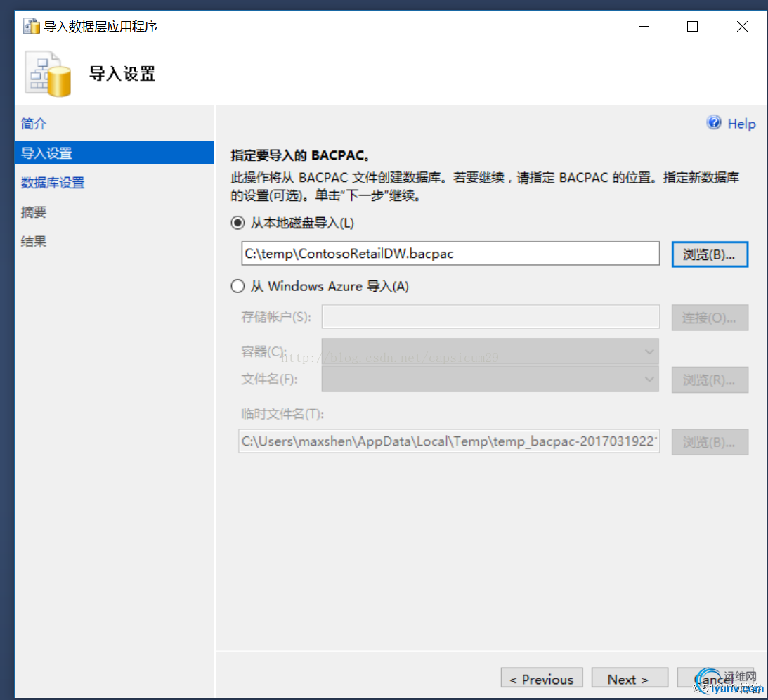Minimize the import wizard window
768x700 pixels.
pyautogui.click(x=644, y=27)
